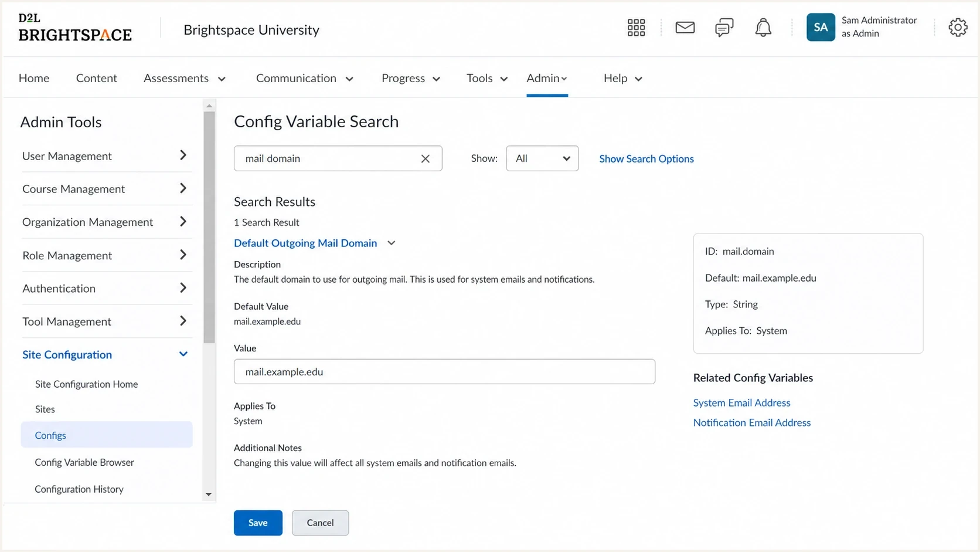
Task: Expand the Authentication section
Action: point(107,288)
